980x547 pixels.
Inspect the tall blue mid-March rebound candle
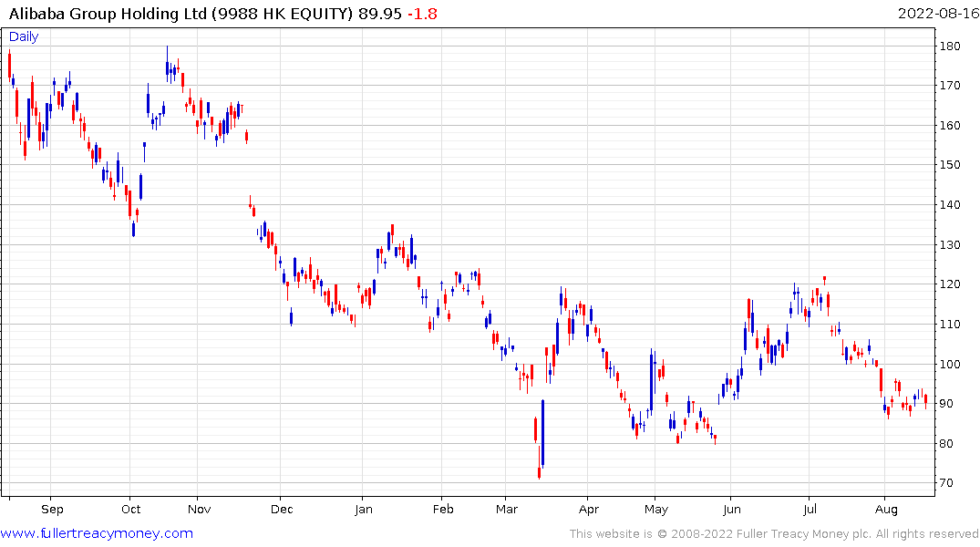(x=542, y=433)
